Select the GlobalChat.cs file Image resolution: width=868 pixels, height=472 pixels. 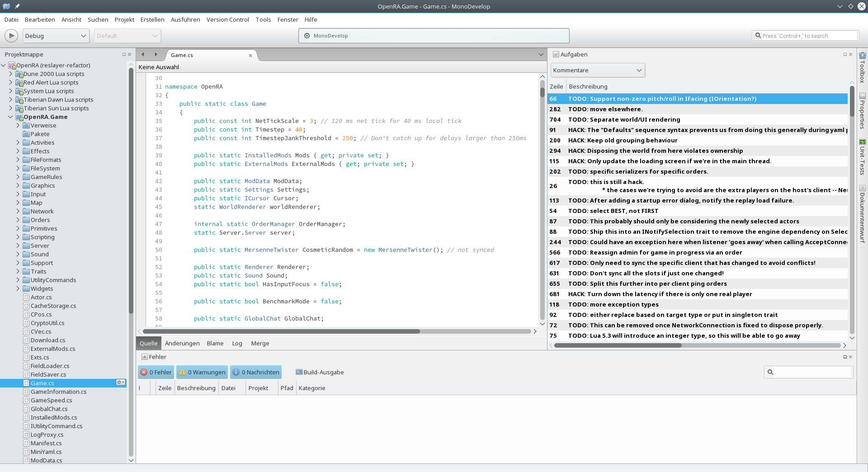pos(49,409)
